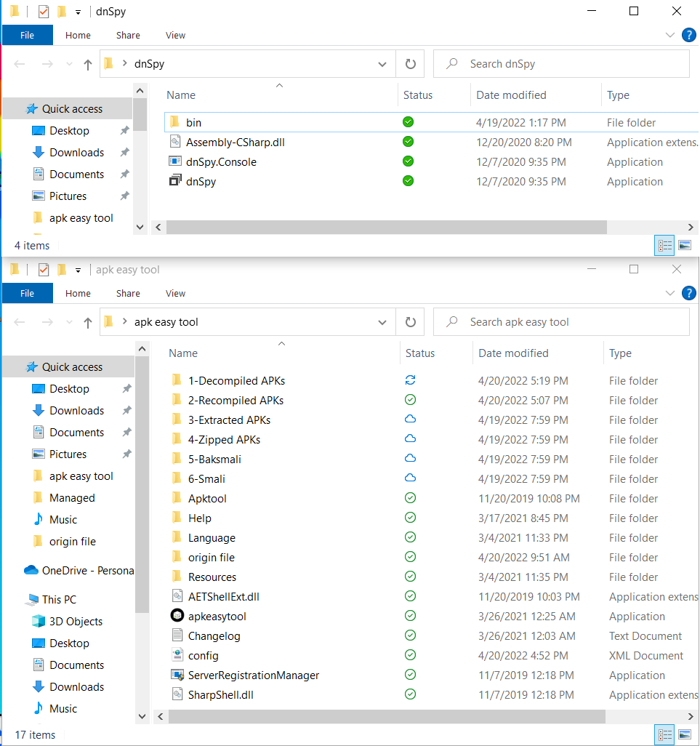Switch to large icons view in apk easy tool window
The image size is (700, 746).
coord(685,734)
